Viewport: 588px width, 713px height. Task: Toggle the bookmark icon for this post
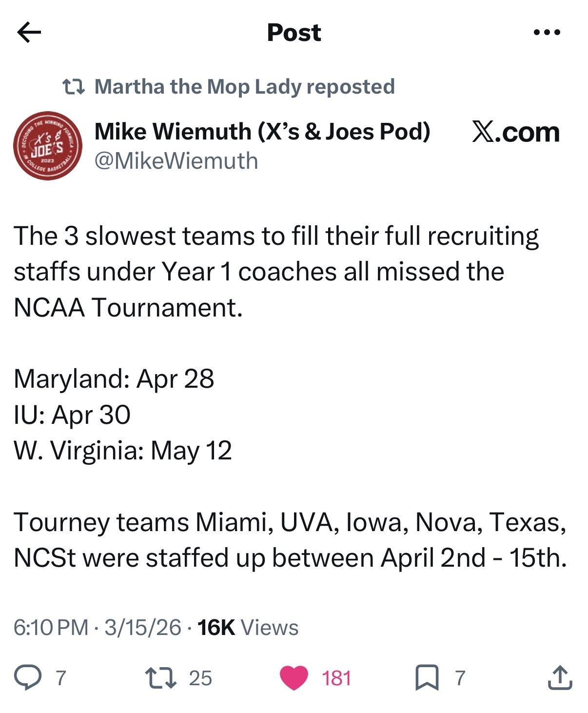427,678
